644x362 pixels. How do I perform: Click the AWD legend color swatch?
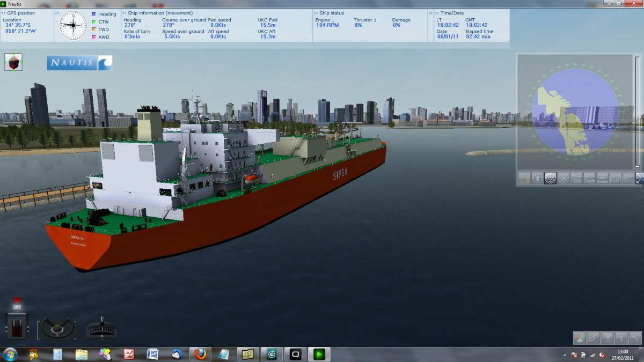(x=94, y=37)
